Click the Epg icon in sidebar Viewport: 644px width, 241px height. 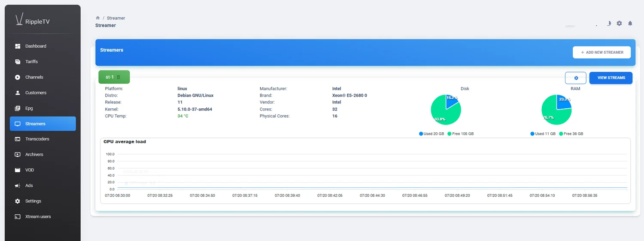coord(18,108)
